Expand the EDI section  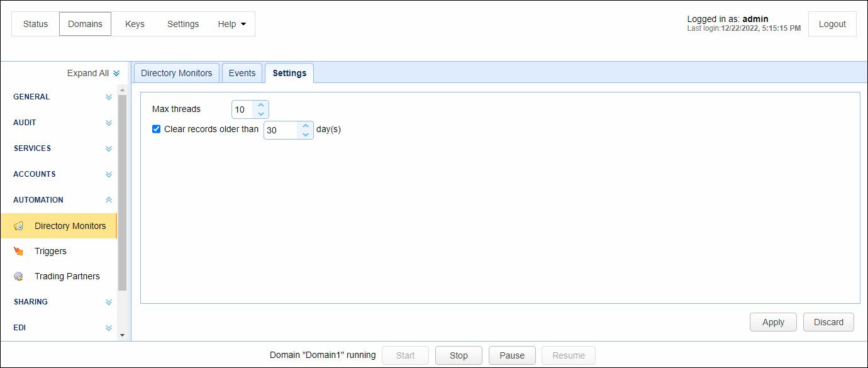[x=109, y=328]
